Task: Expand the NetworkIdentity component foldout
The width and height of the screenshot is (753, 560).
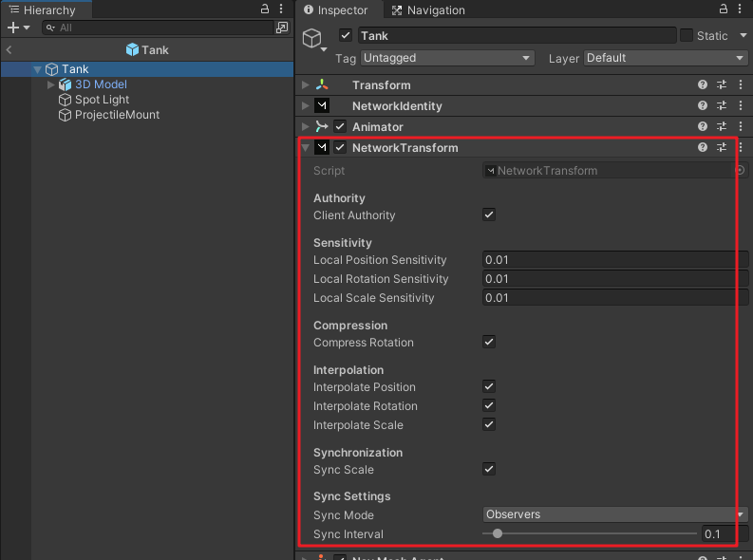Action: click(x=306, y=105)
